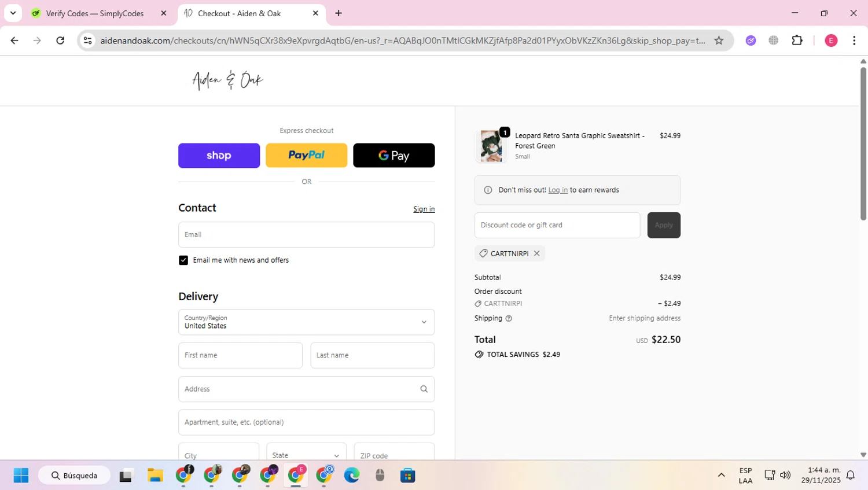This screenshot has height=490, width=868.
Task: Open Microsoft Store from the taskbar
Action: [x=408, y=476]
